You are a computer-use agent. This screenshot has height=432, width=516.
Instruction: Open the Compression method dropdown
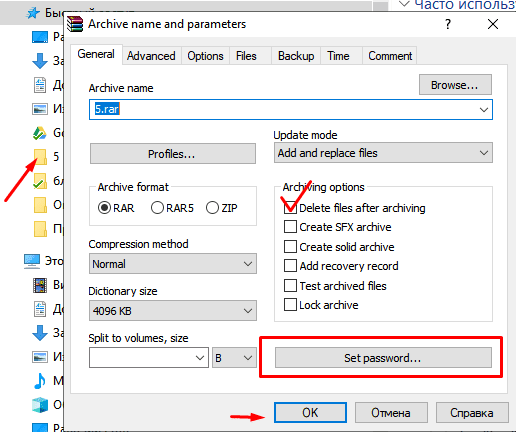(x=173, y=264)
